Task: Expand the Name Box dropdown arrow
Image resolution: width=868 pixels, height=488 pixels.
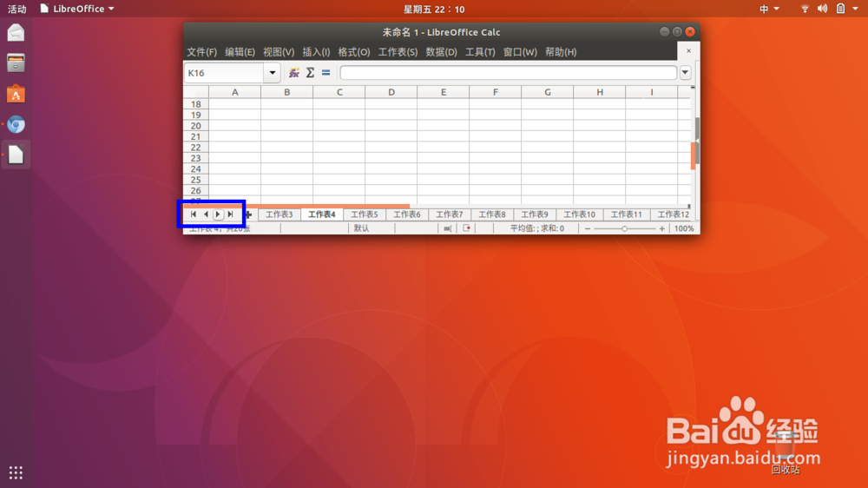Action: tap(273, 73)
